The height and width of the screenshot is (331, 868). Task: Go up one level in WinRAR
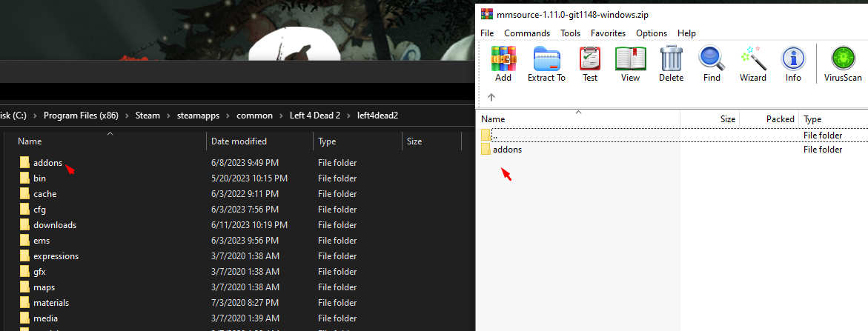click(491, 97)
